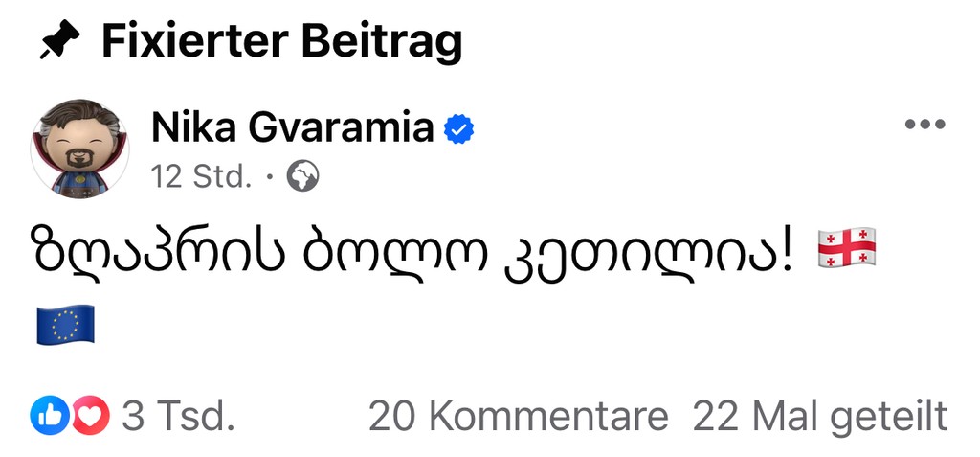Click the European Union flag emoji
This screenshot has height=457, width=980.
tap(66, 326)
